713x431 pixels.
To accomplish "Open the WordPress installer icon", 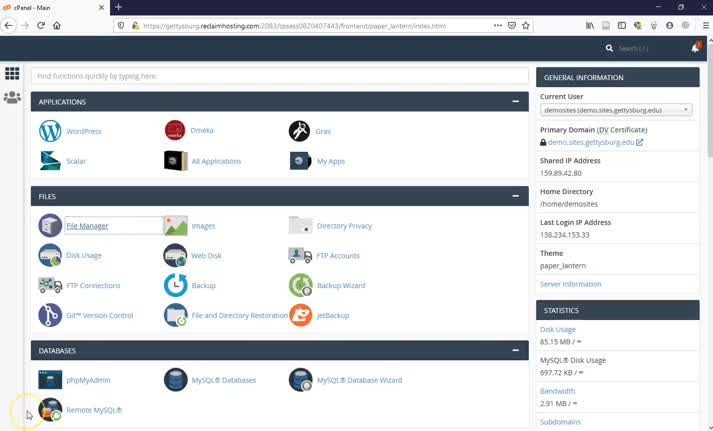I will tap(50, 131).
